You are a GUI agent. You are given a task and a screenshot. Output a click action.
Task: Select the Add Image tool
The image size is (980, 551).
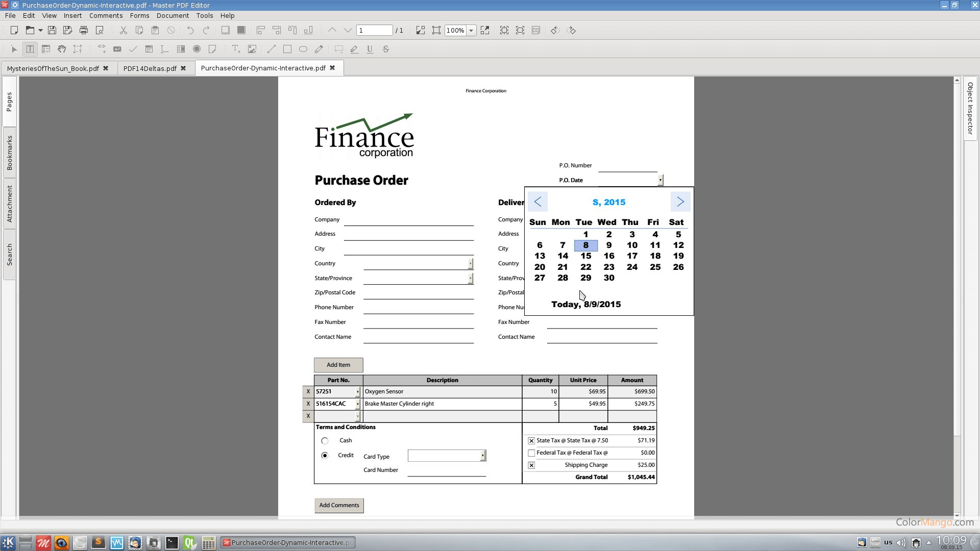coord(252,49)
